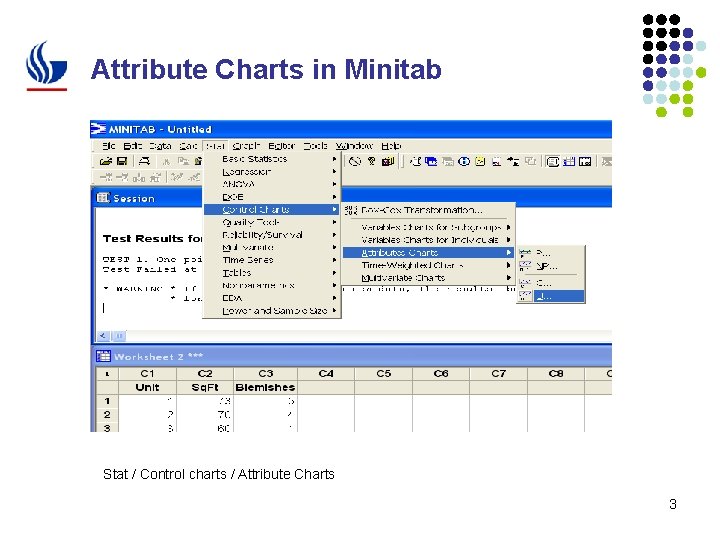The width and height of the screenshot is (720, 540).
Task: Expand the DOE submenu arrow
Action: click(x=334, y=197)
